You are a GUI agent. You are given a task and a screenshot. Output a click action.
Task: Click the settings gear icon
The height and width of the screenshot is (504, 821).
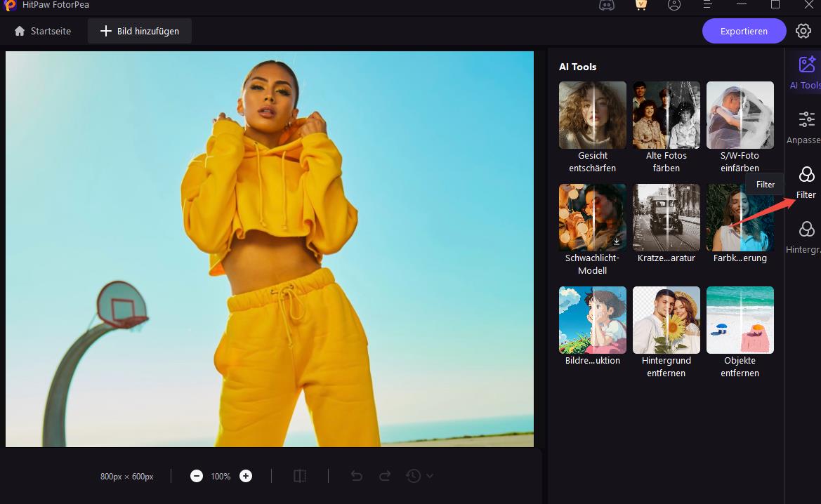tap(803, 31)
